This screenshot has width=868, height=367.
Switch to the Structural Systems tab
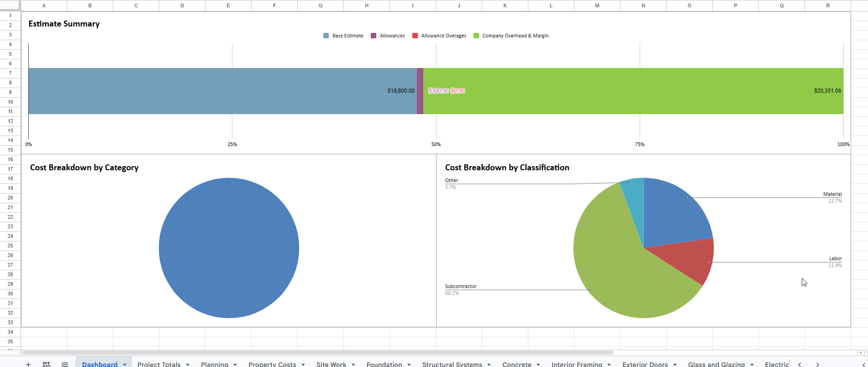(452, 364)
